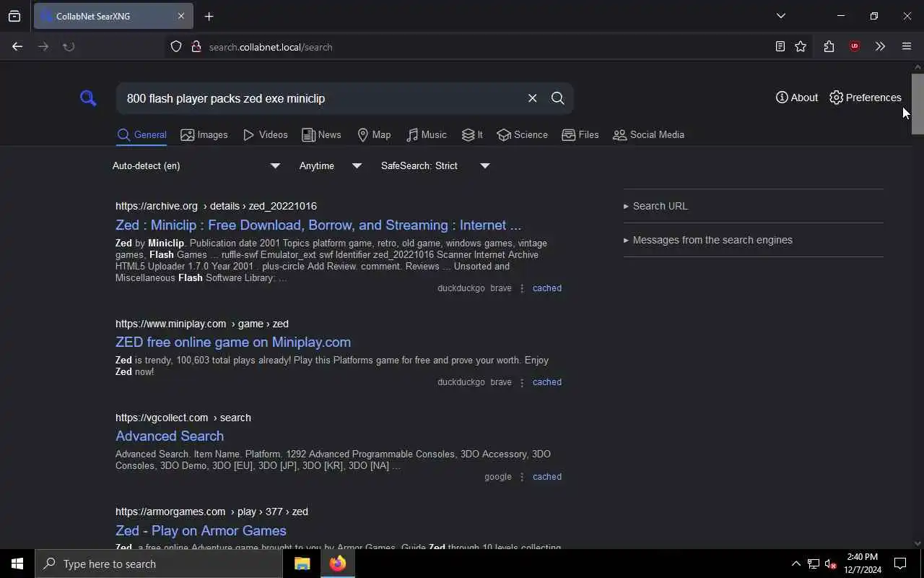Switch to the News tab

pos(321,134)
